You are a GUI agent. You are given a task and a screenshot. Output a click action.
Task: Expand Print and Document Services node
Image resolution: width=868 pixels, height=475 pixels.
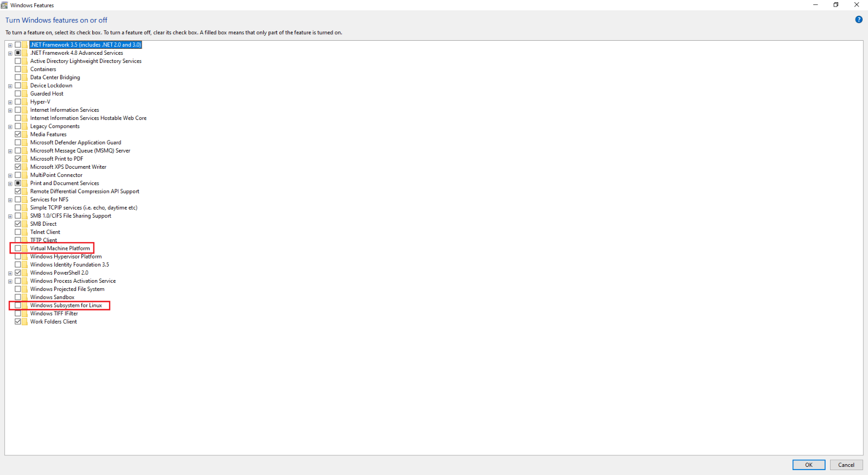pyautogui.click(x=10, y=183)
